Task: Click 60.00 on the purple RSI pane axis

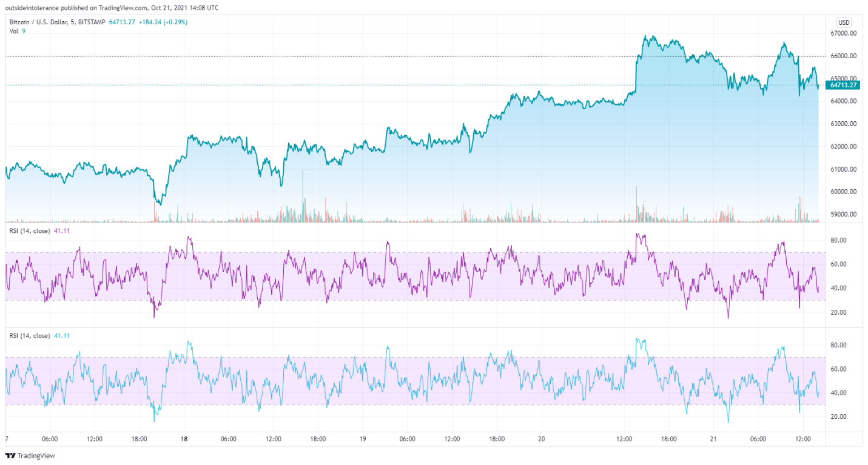Action: [838, 264]
